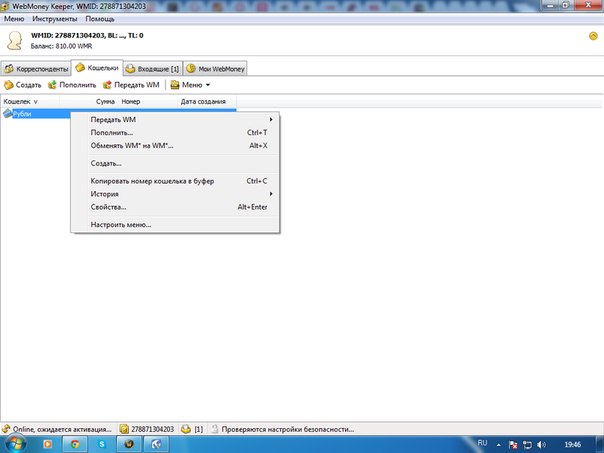
Task: Open the Меню item in menu bar
Action: (x=14, y=19)
